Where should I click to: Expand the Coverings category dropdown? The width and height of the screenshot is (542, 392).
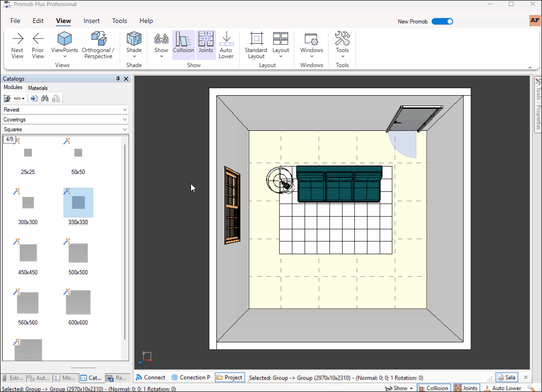(65, 120)
